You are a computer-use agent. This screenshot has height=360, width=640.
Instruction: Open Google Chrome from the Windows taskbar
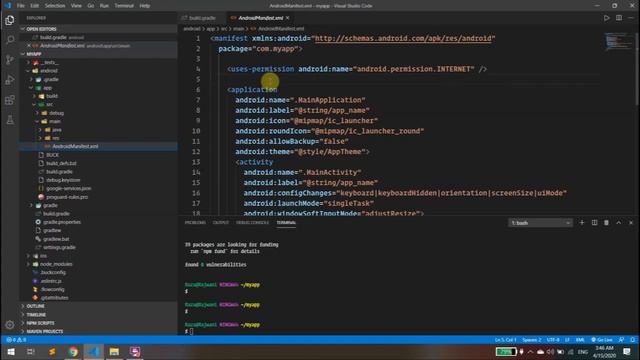(x=73, y=351)
